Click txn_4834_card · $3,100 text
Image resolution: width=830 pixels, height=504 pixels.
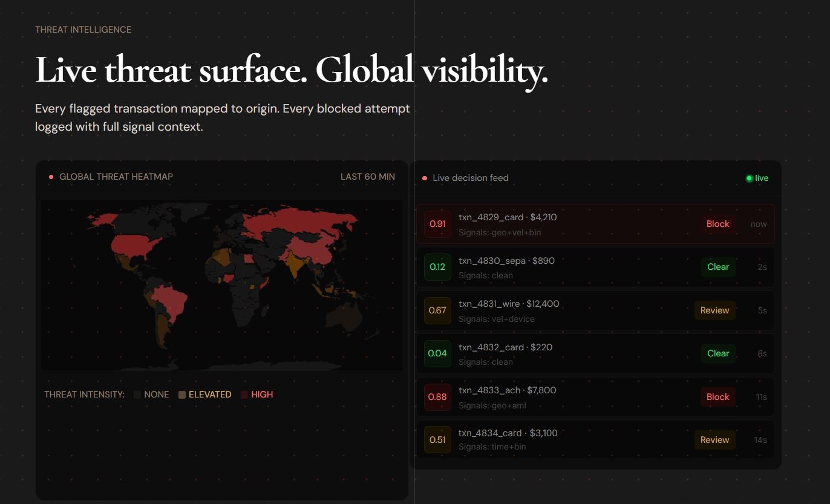pos(508,433)
